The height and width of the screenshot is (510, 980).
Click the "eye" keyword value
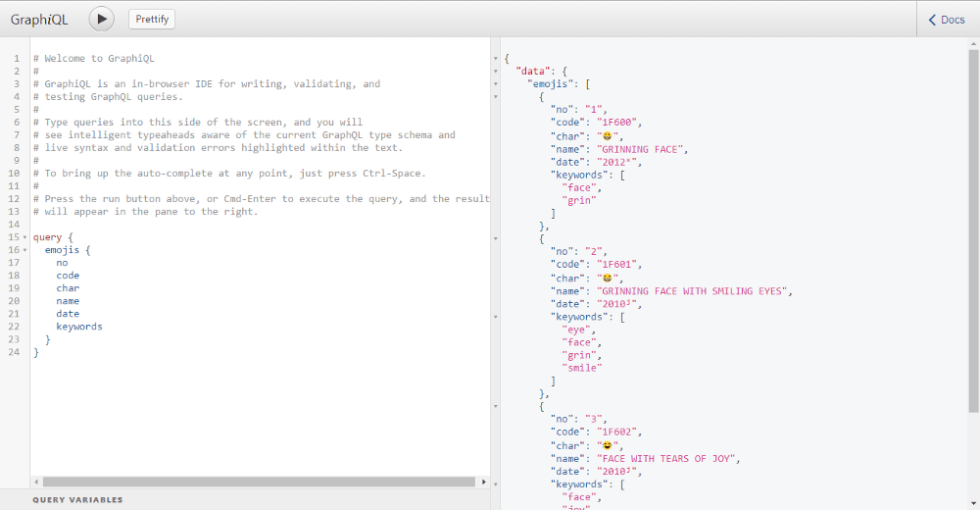point(576,330)
